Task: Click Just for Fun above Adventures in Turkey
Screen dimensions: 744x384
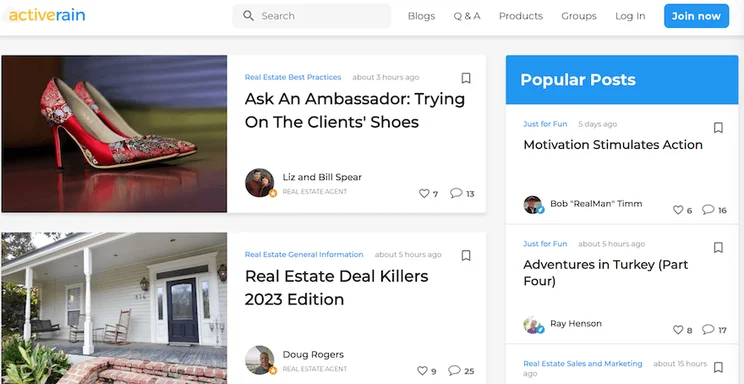Action: click(545, 244)
